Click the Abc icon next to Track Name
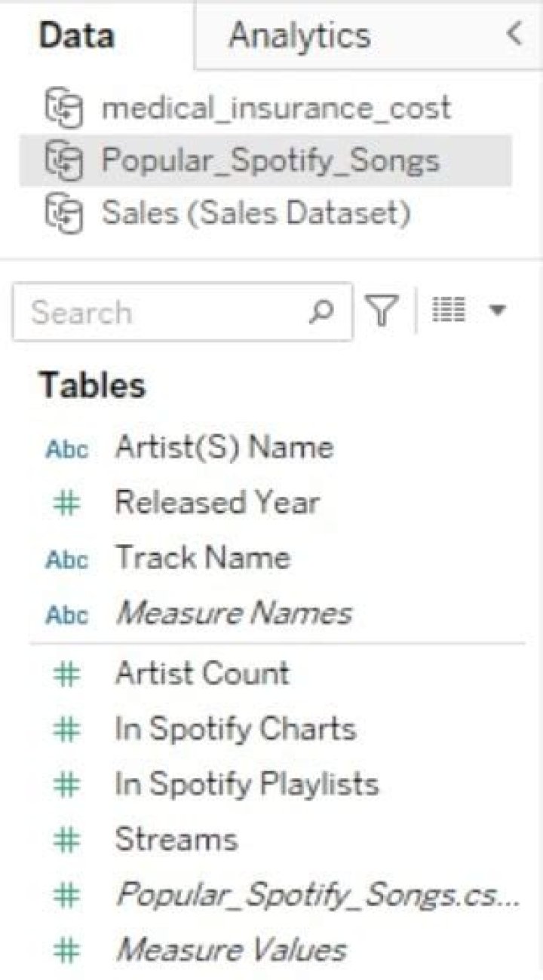Viewport: 543px width, 980px height. pos(66,559)
